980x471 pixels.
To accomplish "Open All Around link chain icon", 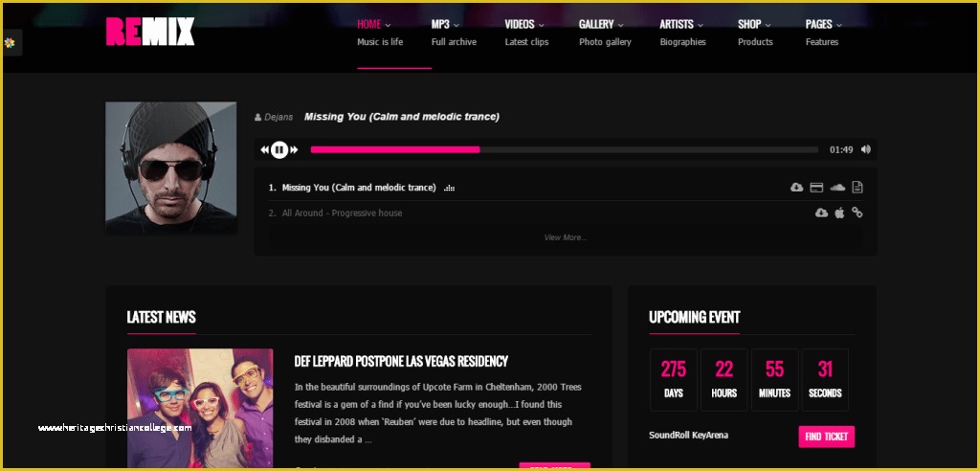I will [x=857, y=213].
